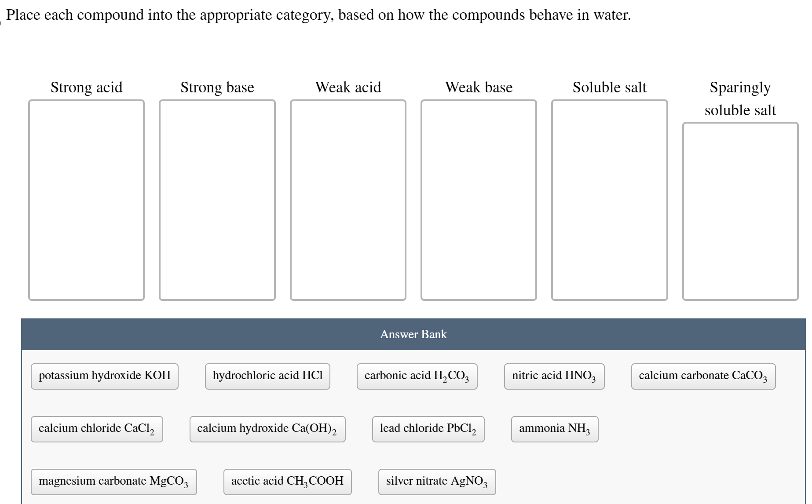Select the carbonic acid H2CO3 tile
Viewport: 812px width, 504px height.
(416, 376)
